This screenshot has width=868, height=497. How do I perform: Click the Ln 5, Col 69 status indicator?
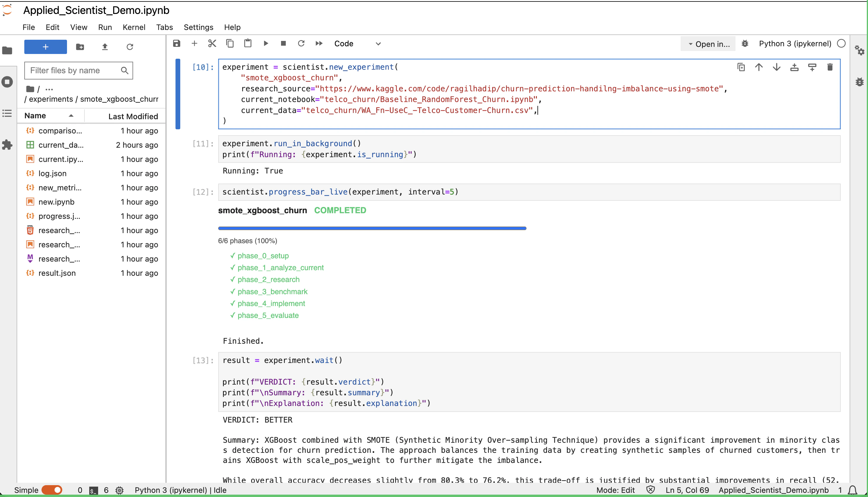[687, 490]
